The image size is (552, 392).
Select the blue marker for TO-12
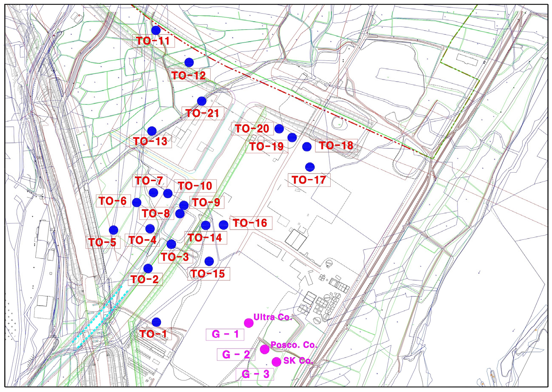tap(189, 62)
